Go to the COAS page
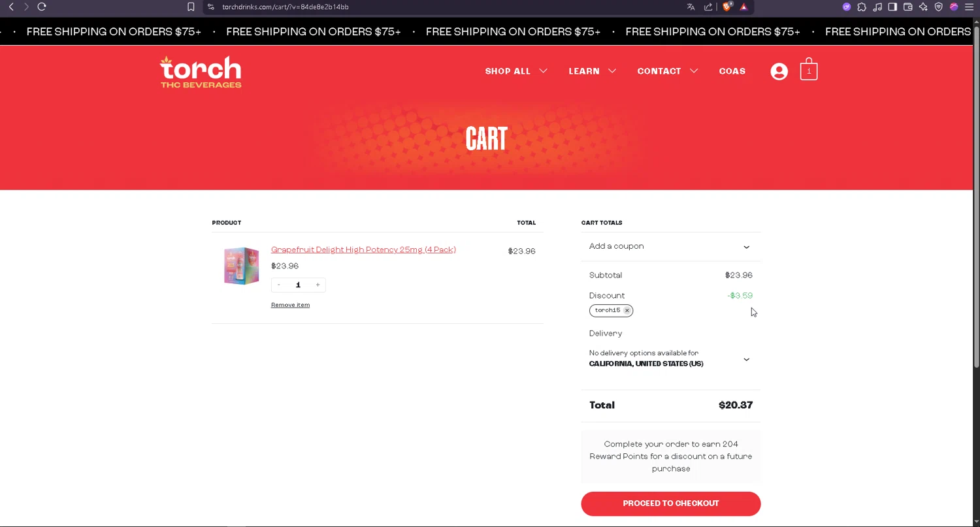Screen dimensions: 980x527 (732, 71)
